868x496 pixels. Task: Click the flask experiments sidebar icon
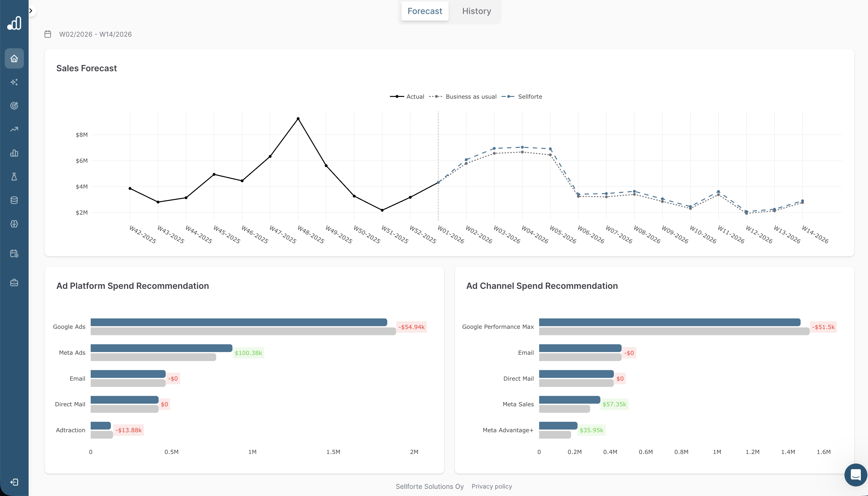(14, 176)
